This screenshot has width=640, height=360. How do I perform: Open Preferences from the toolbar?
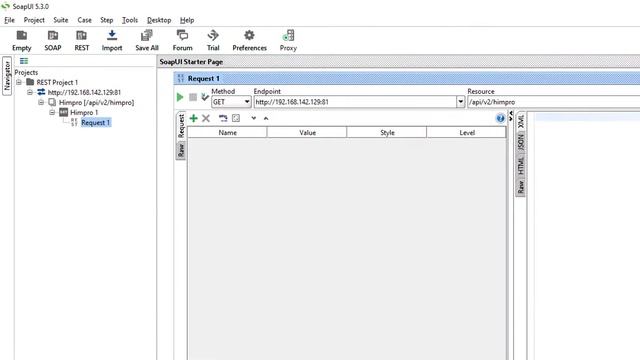point(249,40)
